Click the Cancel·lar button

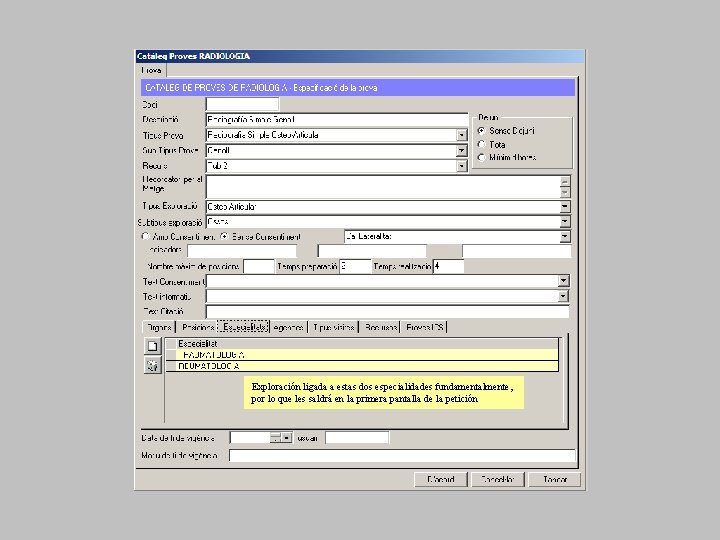coord(497,479)
